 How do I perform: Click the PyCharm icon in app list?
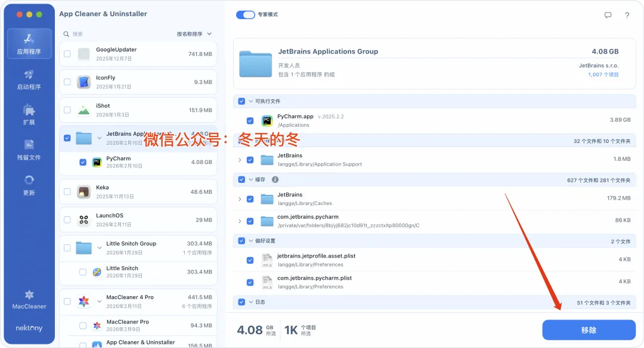(97, 162)
